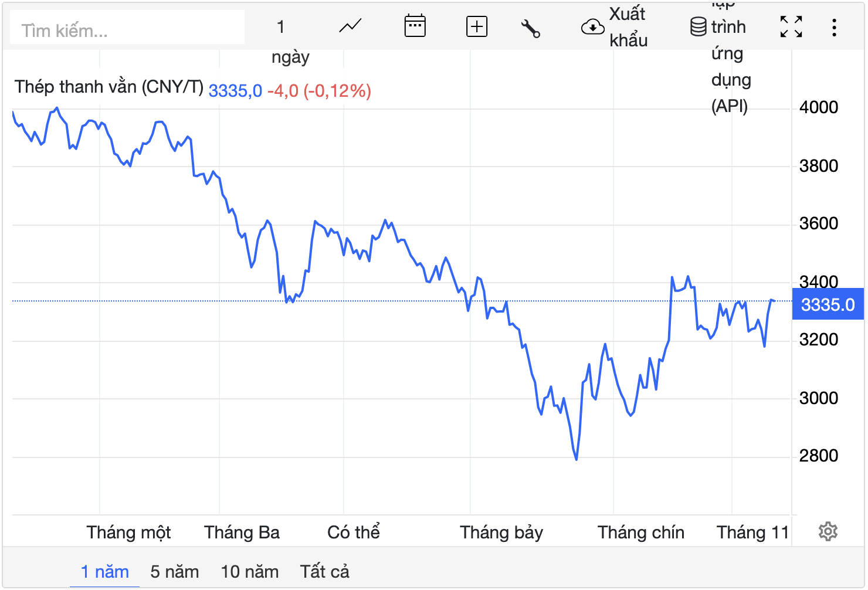Click the Thép thanh vằn series title

click(108, 87)
